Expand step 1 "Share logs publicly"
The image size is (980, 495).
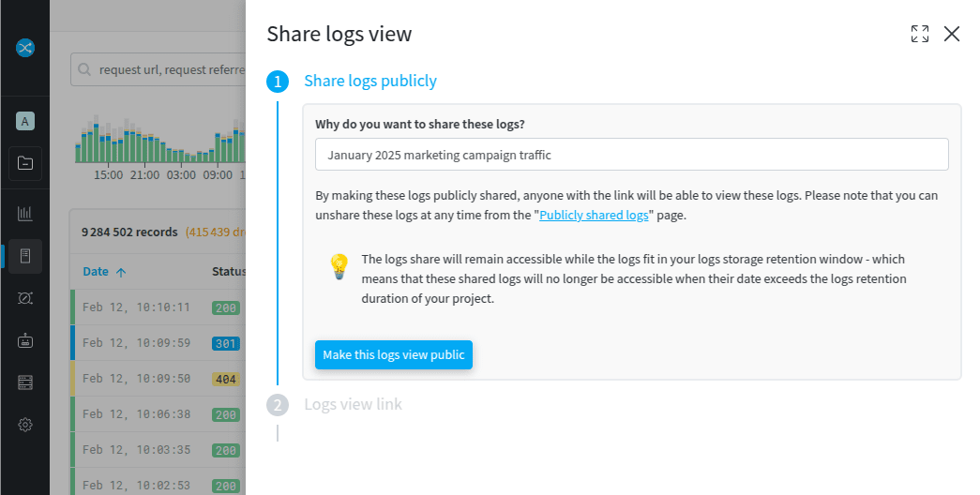tap(369, 81)
